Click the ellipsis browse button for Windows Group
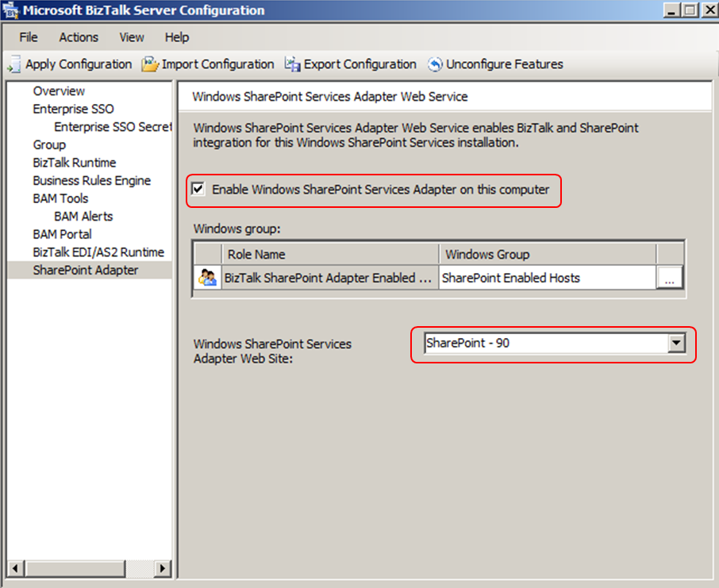The height and width of the screenshot is (588, 719). point(669,278)
